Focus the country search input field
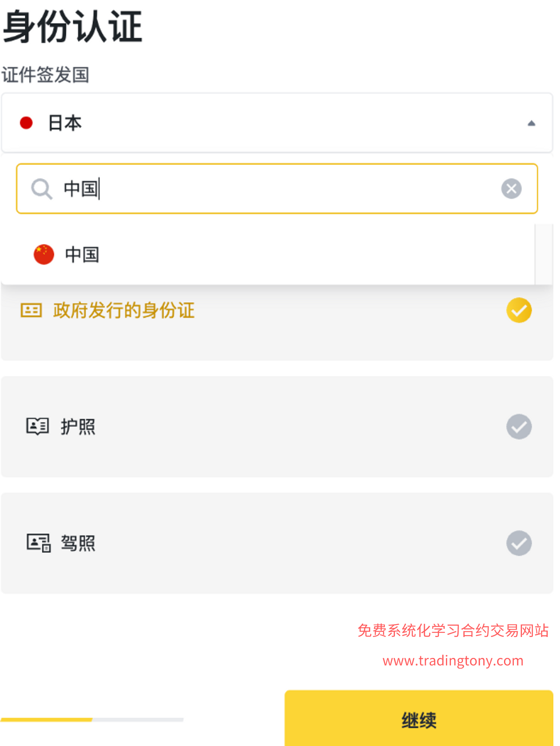 tap(278, 189)
